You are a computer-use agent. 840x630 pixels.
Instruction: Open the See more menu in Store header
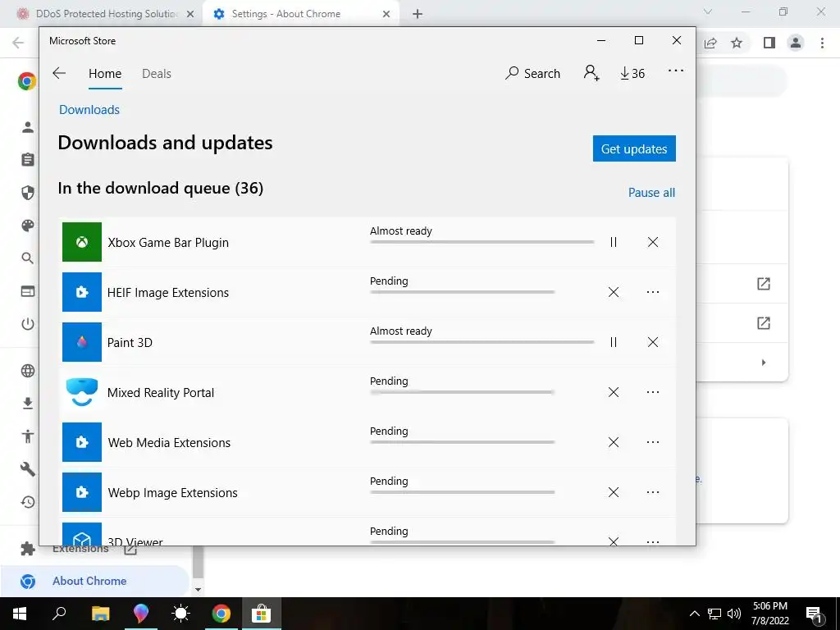point(676,71)
